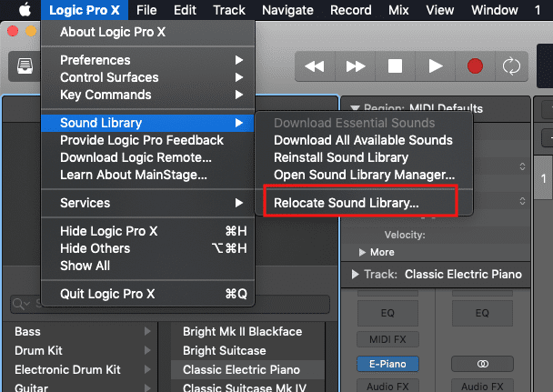This screenshot has width=553, height=392.
Task: Click right channel Audio FX slot
Action: pyautogui.click(x=482, y=386)
